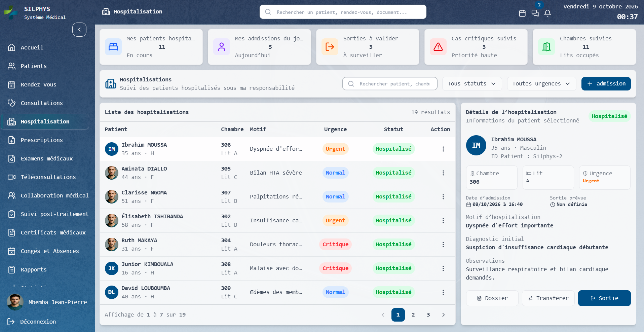Open the calendar icon in the top bar

click(x=522, y=13)
